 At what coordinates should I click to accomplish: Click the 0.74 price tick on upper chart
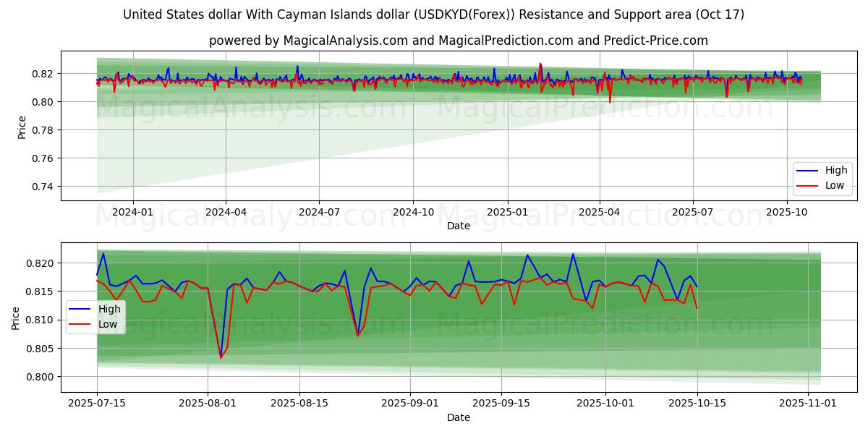point(43,187)
